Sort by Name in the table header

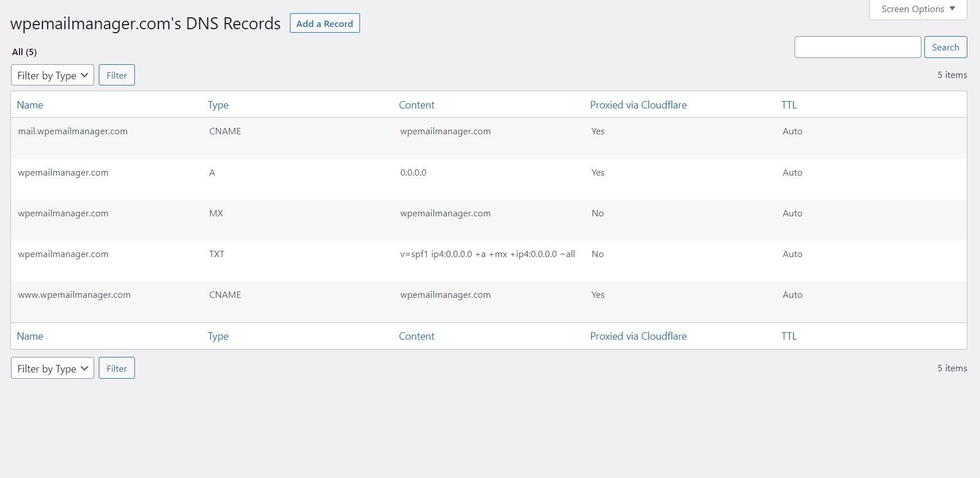point(30,105)
